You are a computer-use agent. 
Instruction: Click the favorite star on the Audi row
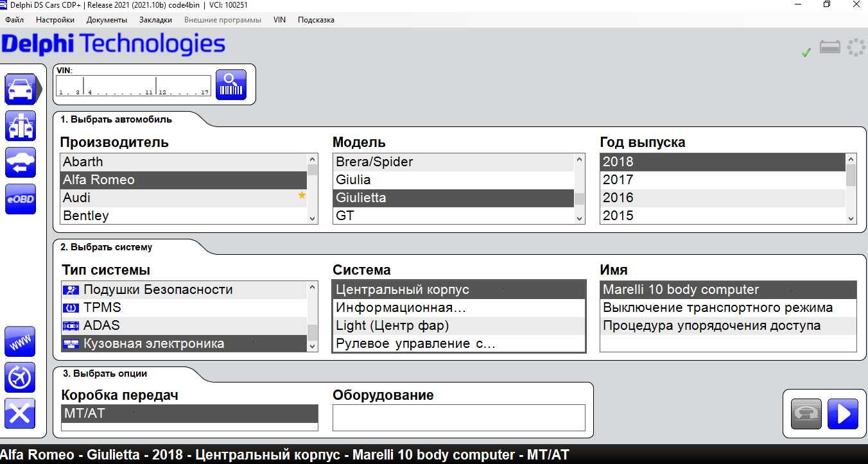[302, 195]
